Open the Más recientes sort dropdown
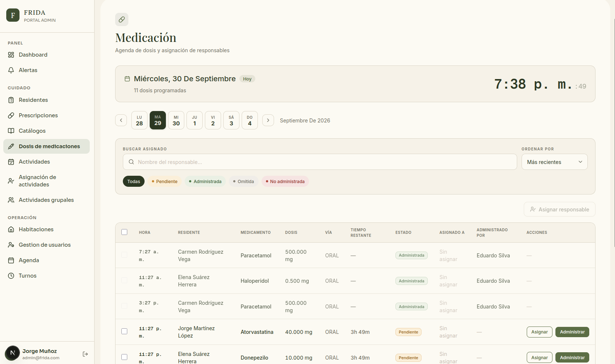The image size is (615, 364). (554, 162)
